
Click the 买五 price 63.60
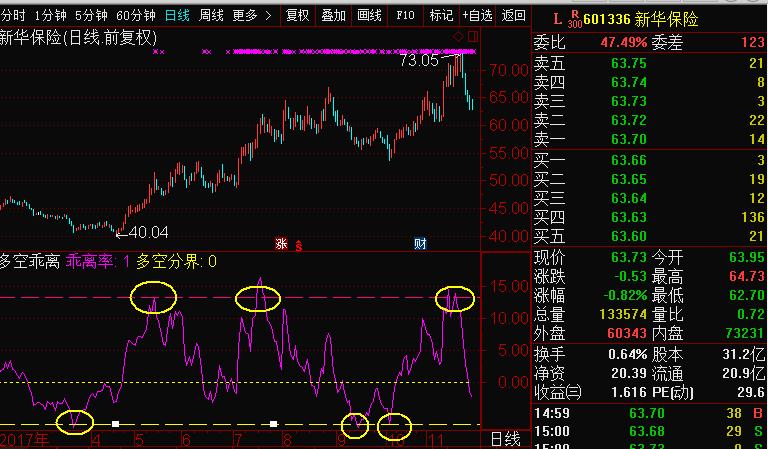click(629, 236)
